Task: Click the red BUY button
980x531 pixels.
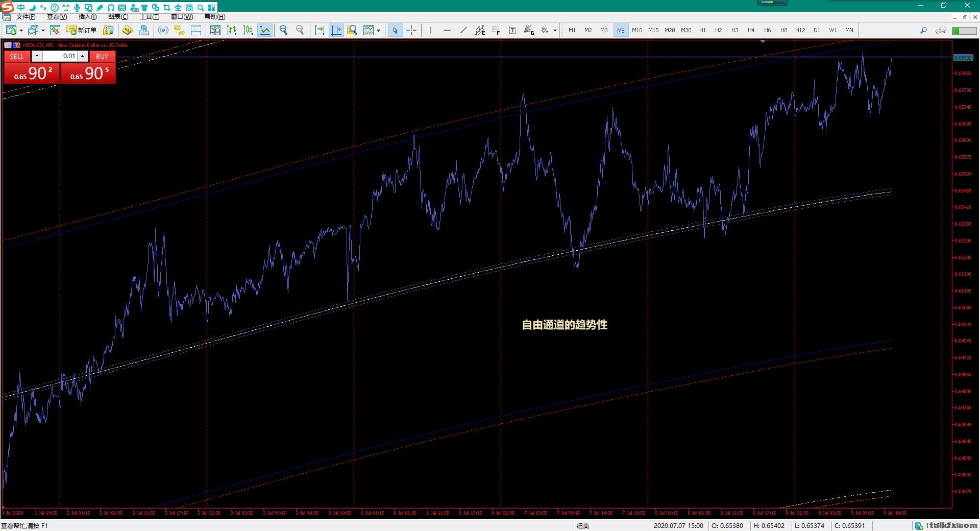Action: (x=102, y=56)
